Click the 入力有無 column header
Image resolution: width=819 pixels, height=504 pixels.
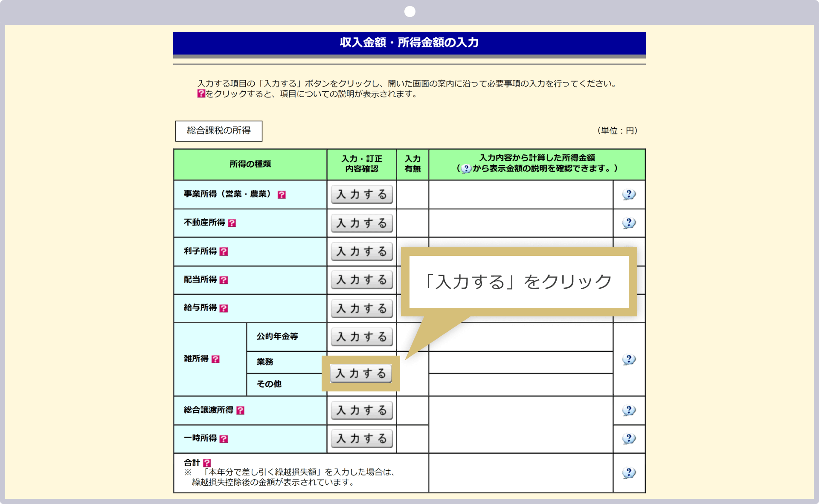pos(412,164)
